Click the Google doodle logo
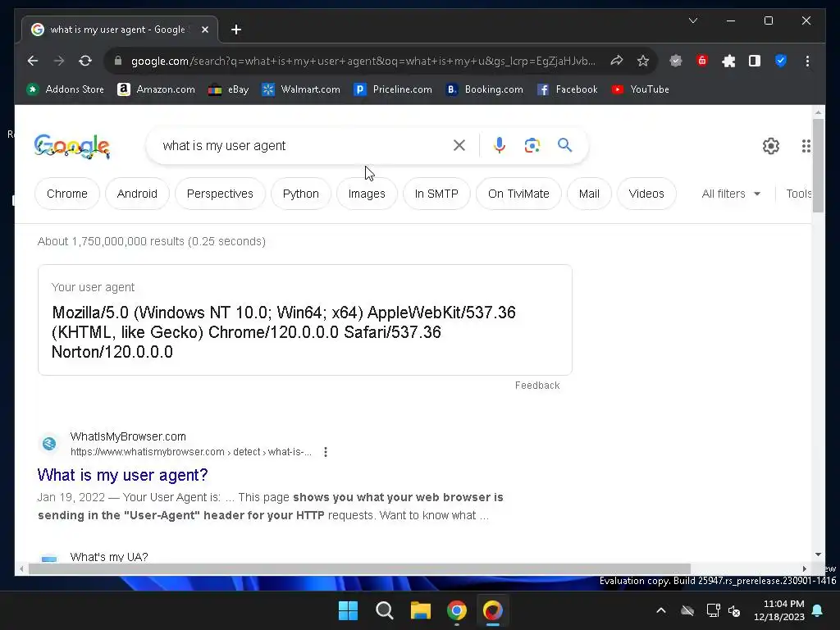 point(72,146)
